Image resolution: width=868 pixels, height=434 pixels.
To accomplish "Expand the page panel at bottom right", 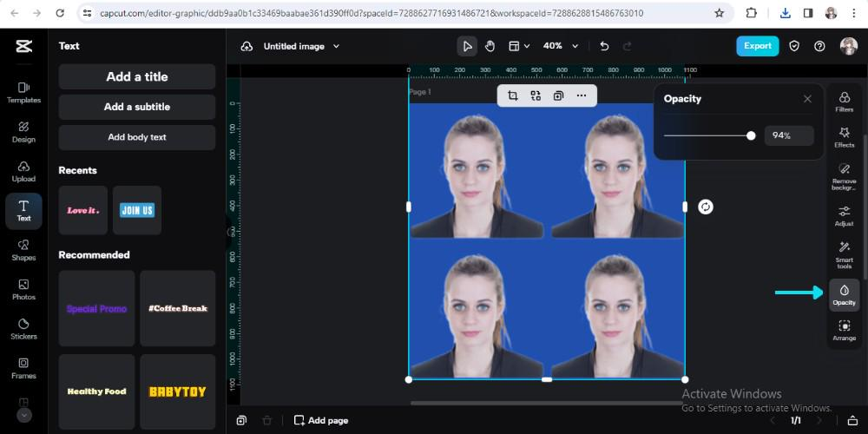I will click(852, 421).
